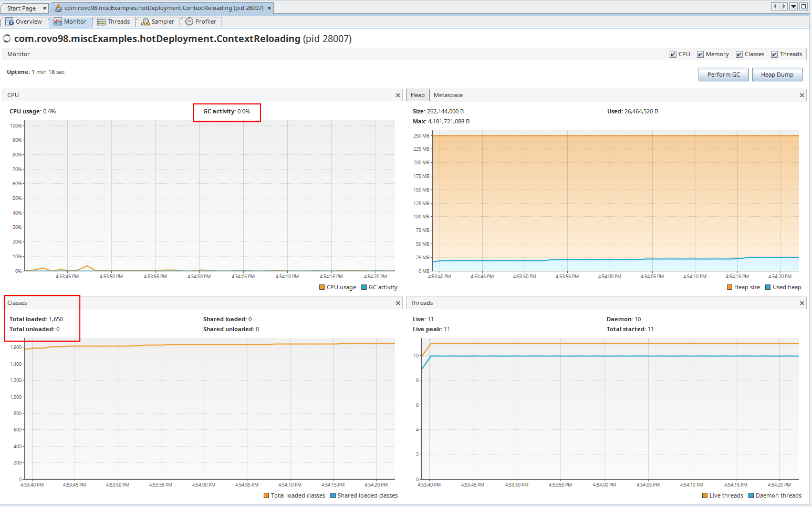Close the CPU graph panel
The height and width of the screenshot is (507, 812).
pos(398,96)
